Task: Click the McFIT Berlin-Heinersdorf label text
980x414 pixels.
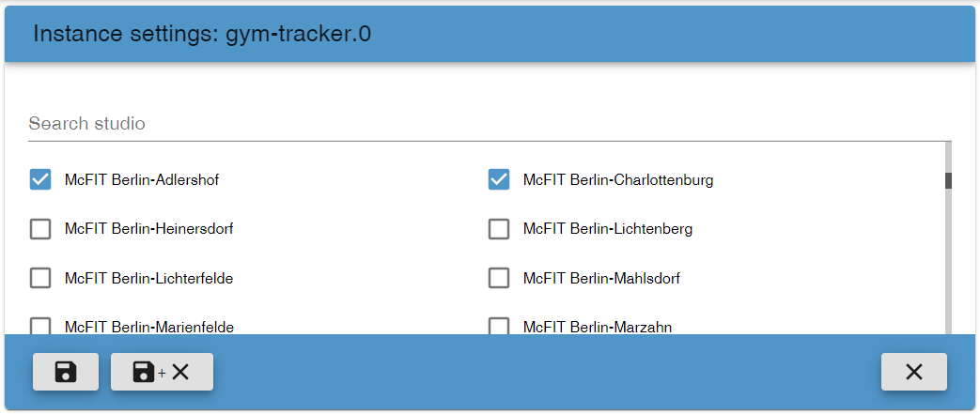Action: pyautogui.click(x=148, y=229)
